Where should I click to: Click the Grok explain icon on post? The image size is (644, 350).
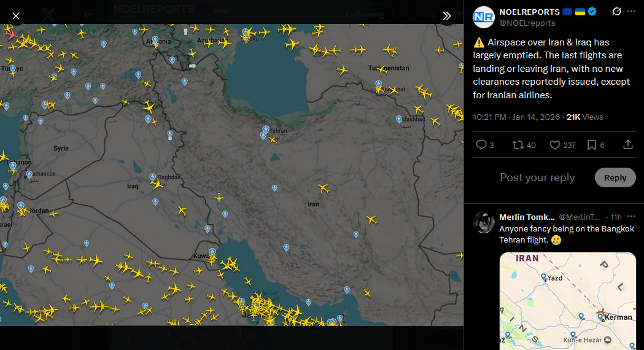click(x=616, y=12)
